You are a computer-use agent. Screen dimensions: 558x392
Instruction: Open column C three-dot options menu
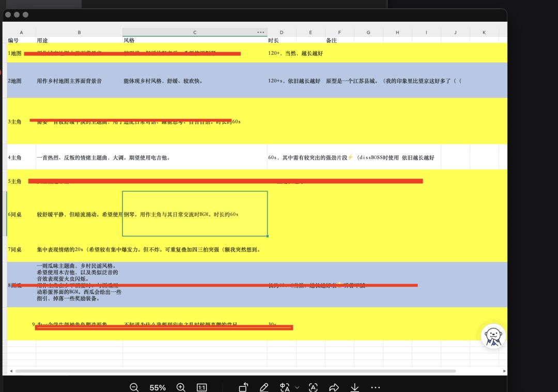[x=261, y=33]
